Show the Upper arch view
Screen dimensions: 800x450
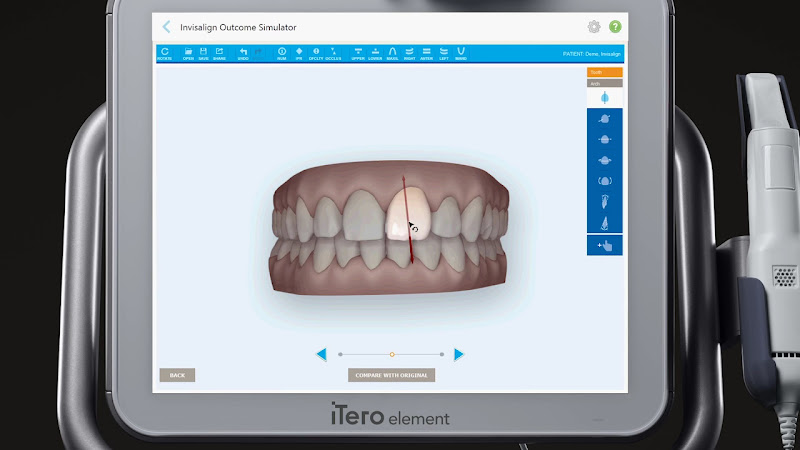[x=358, y=51]
